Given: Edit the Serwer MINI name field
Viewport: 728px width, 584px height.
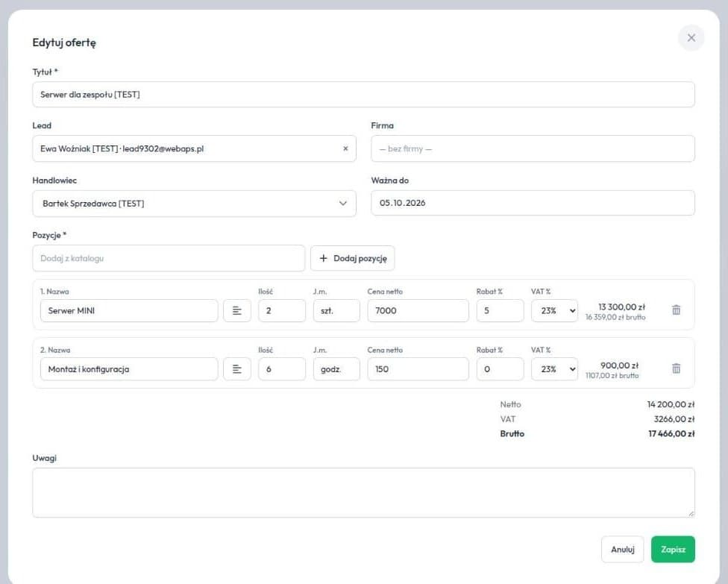Looking at the screenshot, I should [x=129, y=310].
